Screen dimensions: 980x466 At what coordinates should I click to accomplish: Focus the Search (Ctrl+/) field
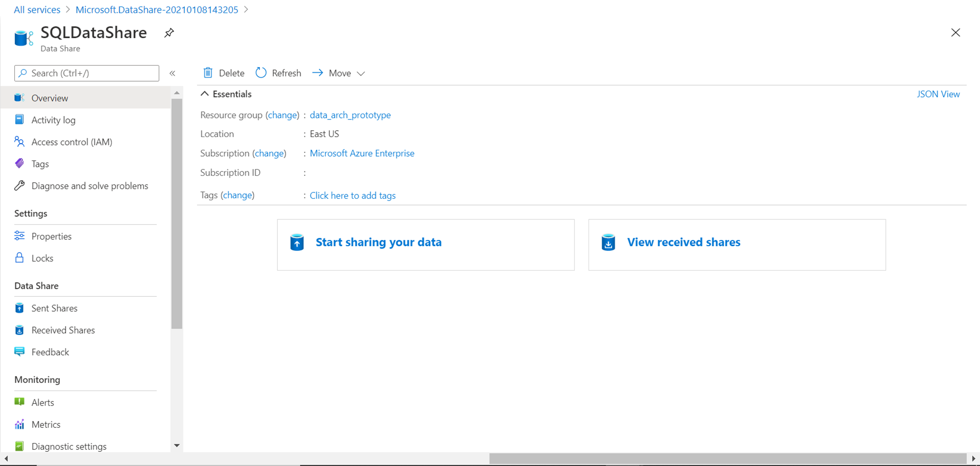click(x=87, y=73)
